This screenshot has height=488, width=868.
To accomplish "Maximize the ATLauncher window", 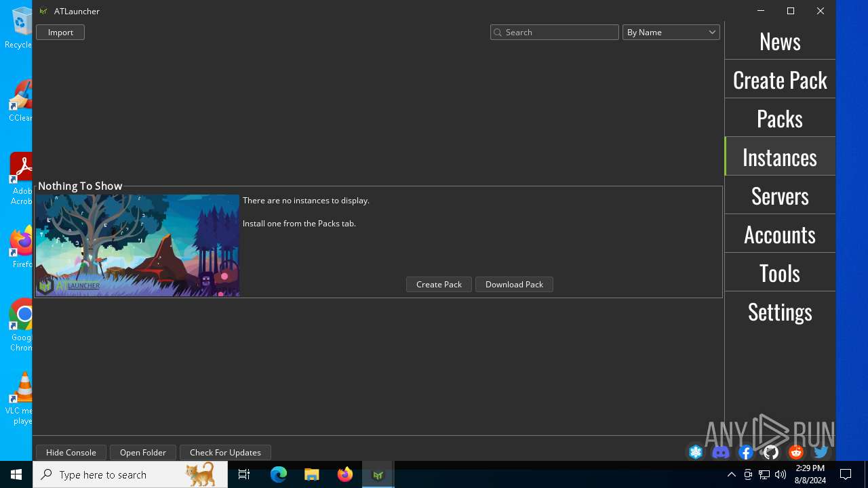I will point(791,11).
